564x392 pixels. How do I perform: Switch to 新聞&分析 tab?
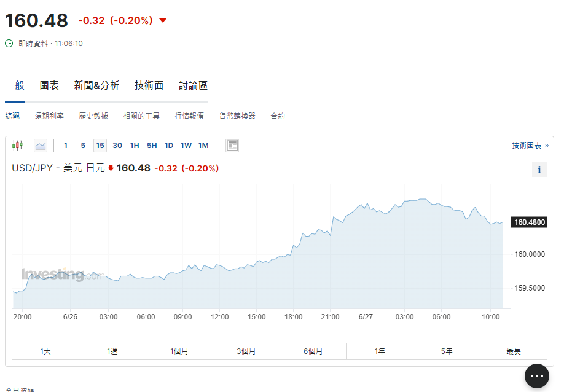(96, 86)
